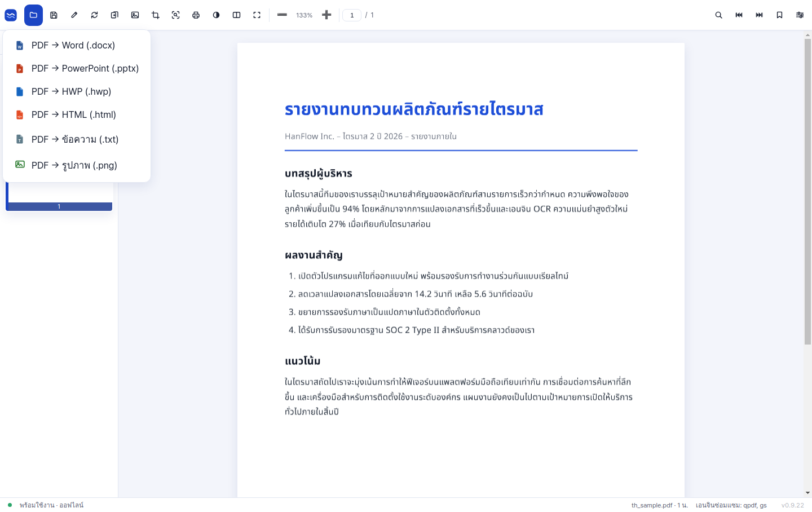Choose PDF → PowerPoint (.pptx) entry
Image resolution: width=812 pixels, height=512 pixels.
77,68
